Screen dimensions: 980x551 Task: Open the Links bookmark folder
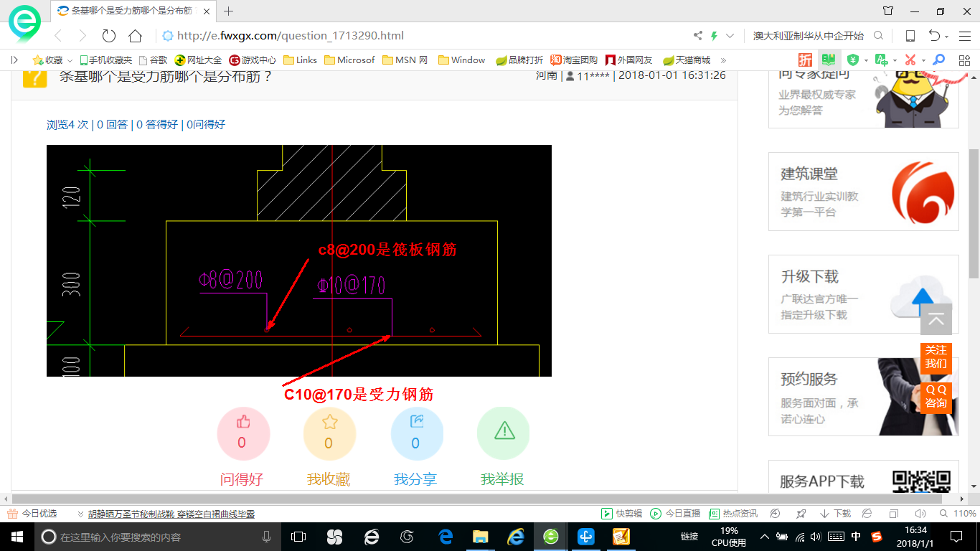(301, 60)
